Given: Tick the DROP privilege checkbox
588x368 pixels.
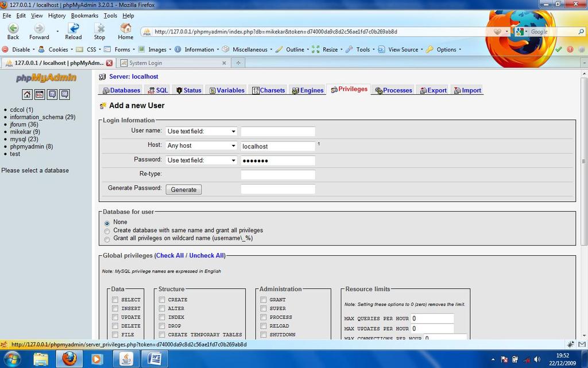Looking at the screenshot, I should [161, 326].
